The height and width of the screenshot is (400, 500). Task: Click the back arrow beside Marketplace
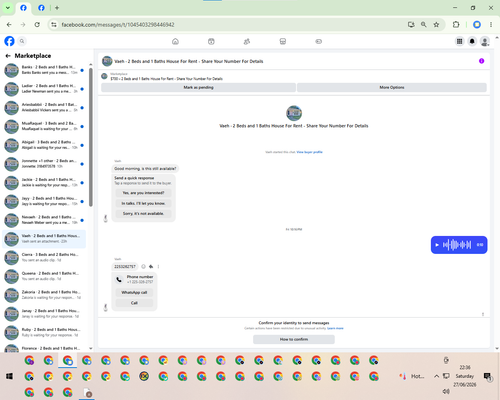[x=8, y=56]
